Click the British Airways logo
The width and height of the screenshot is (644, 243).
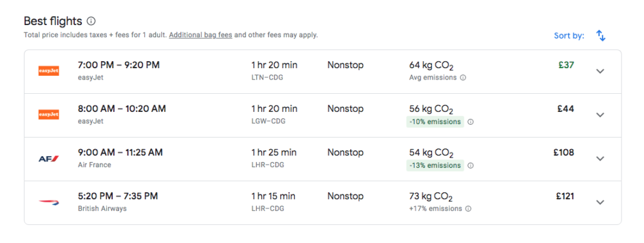[49, 202]
